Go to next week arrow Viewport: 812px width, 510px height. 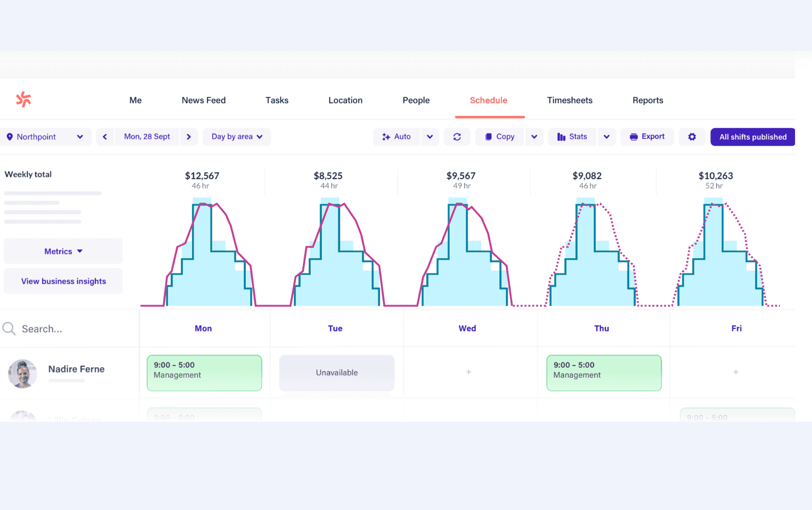(189, 137)
